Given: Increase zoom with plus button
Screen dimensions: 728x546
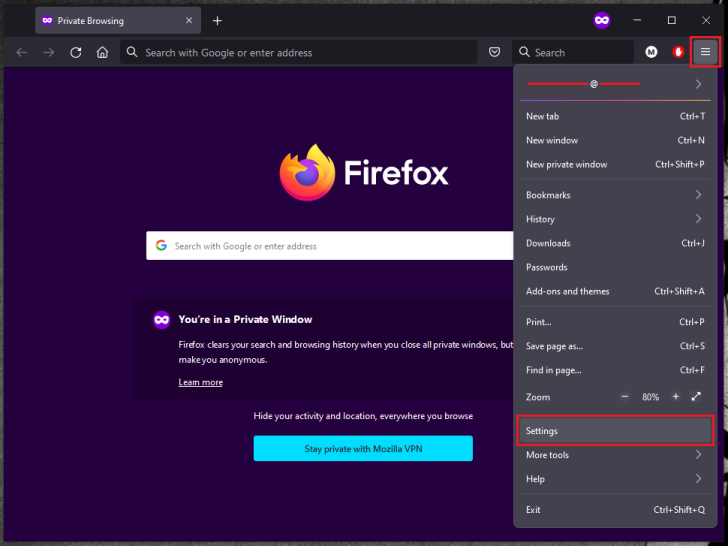Looking at the screenshot, I should [676, 396].
